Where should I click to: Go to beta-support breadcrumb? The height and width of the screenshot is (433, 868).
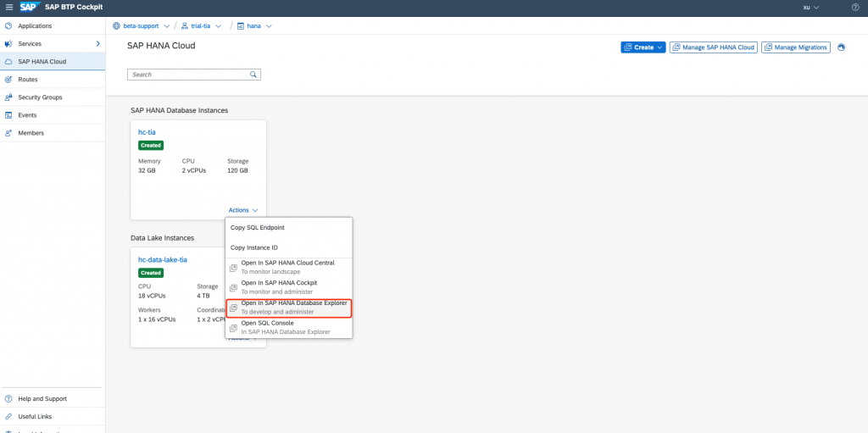pyautogui.click(x=141, y=26)
